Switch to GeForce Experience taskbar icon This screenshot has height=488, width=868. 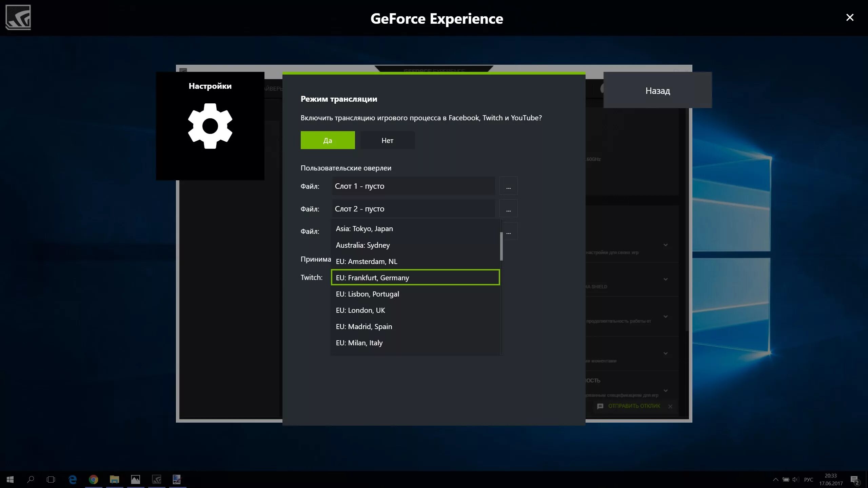pyautogui.click(x=157, y=479)
